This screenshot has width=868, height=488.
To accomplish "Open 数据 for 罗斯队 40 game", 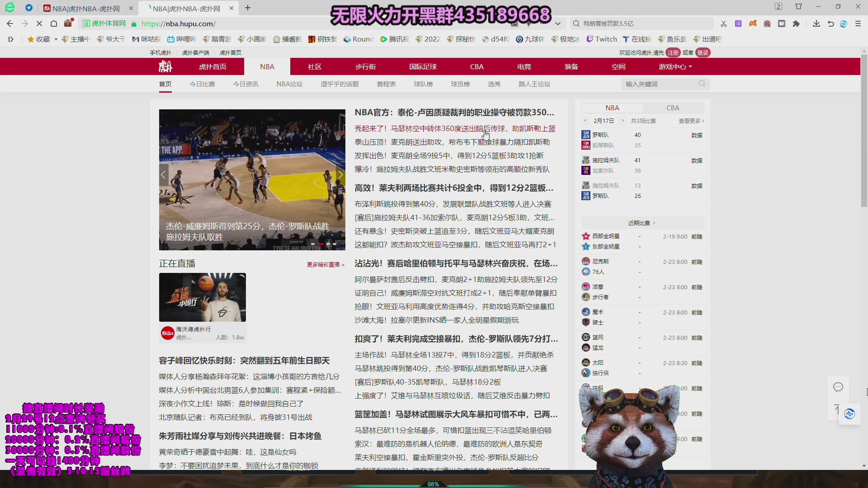I will (697, 135).
